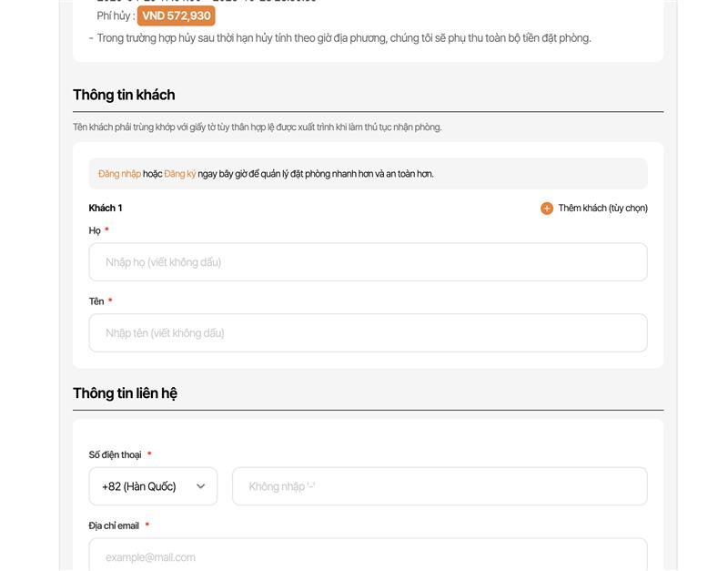This screenshot has height=571, width=728.
Task: Click the orange "VND 572,930" cancellation fee badge
Action: pos(177,16)
